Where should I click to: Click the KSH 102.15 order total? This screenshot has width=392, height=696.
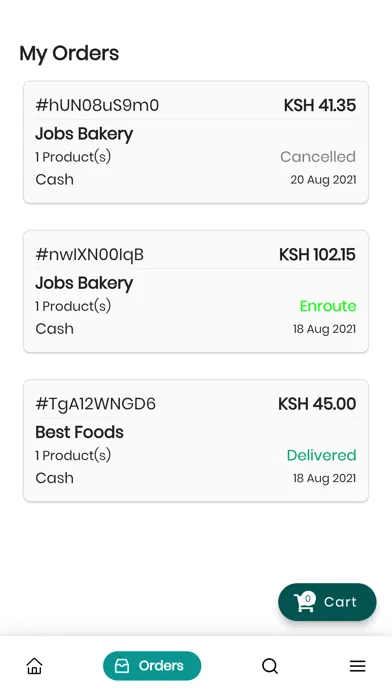[x=317, y=254]
